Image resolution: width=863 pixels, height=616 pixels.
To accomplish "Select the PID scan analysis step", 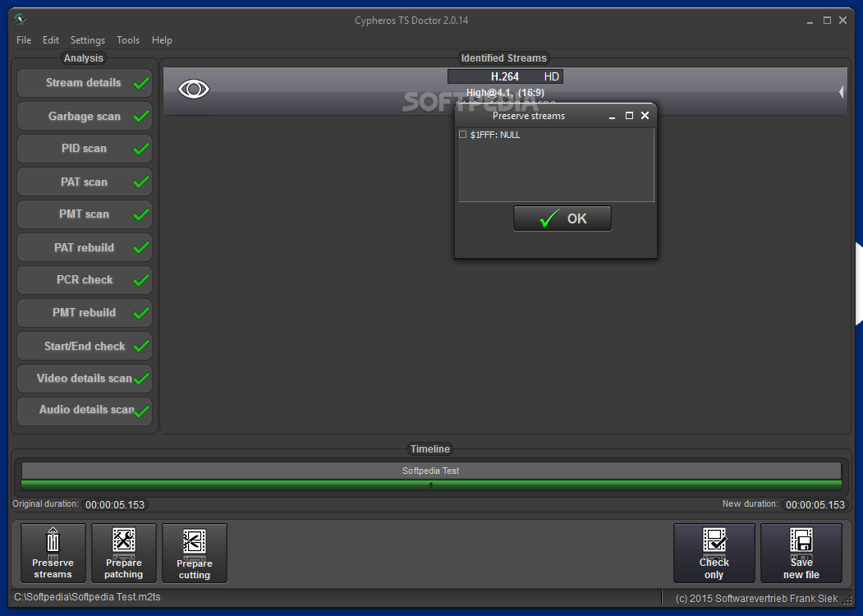I will click(x=85, y=149).
